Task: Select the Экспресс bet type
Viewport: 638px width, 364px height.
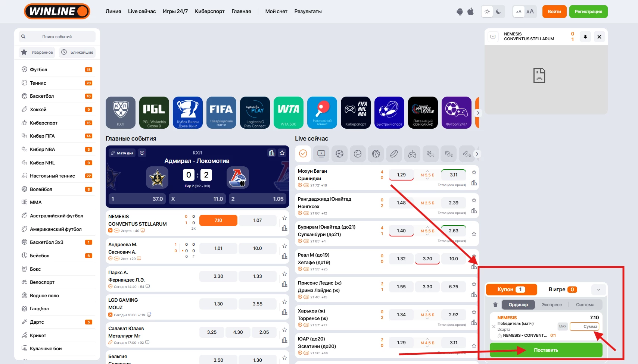Action: [x=552, y=305]
